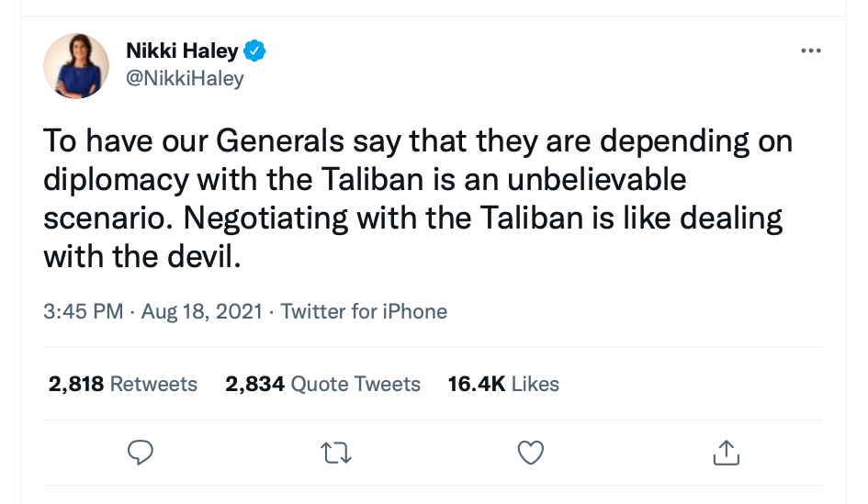Open the "Twitter for iPhone" source link
Viewport: 868px width, 504px height.
coord(364,311)
